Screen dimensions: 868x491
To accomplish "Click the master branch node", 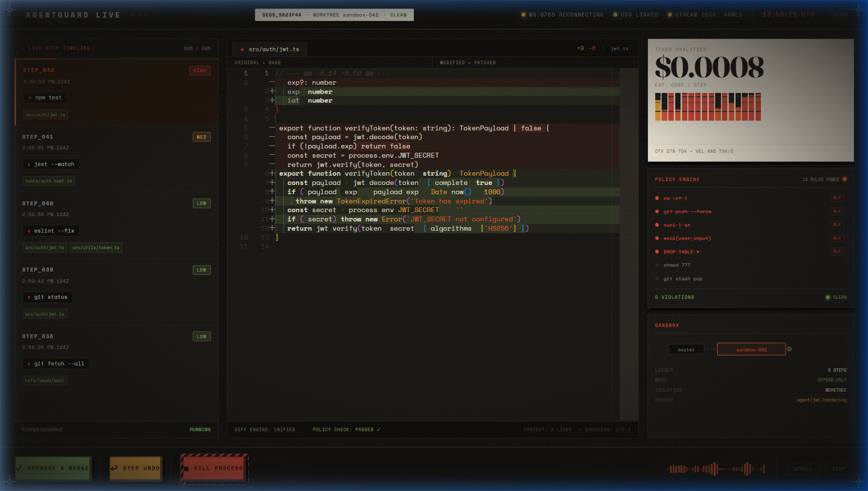I will point(686,349).
